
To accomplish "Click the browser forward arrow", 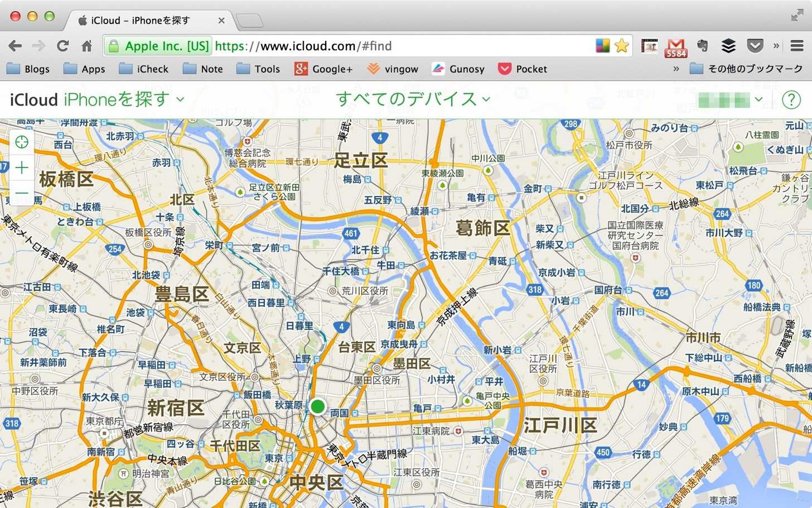I will tap(38, 46).
